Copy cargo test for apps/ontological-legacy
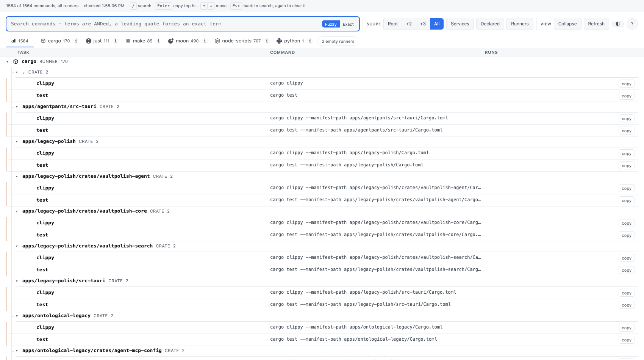The image size is (644, 360). (x=627, y=340)
